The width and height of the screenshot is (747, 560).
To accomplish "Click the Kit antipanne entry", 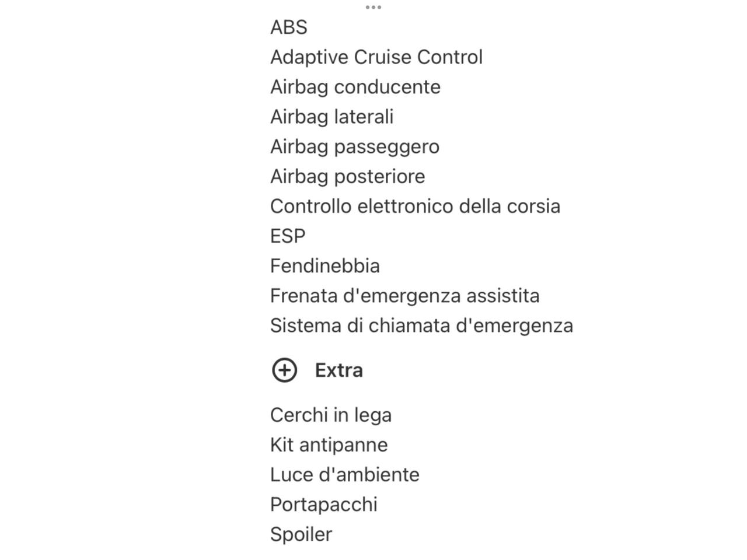I will (x=329, y=444).
